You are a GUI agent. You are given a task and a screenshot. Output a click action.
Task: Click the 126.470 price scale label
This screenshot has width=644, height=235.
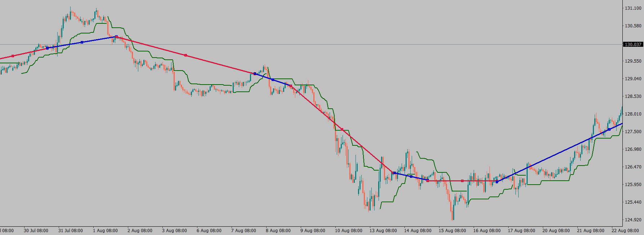[633, 167]
